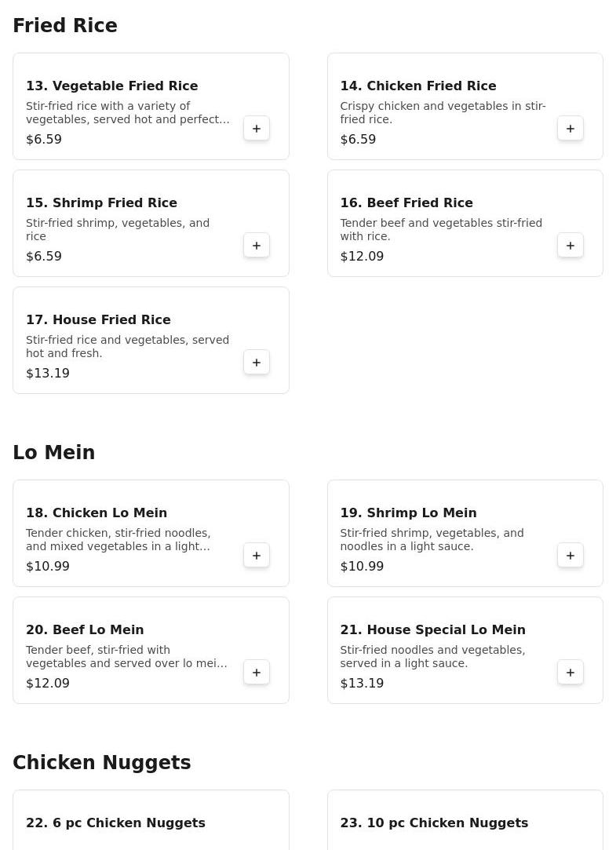Click the Chicken Nuggets section heading
This screenshot has height=850, width=616.
tap(102, 763)
